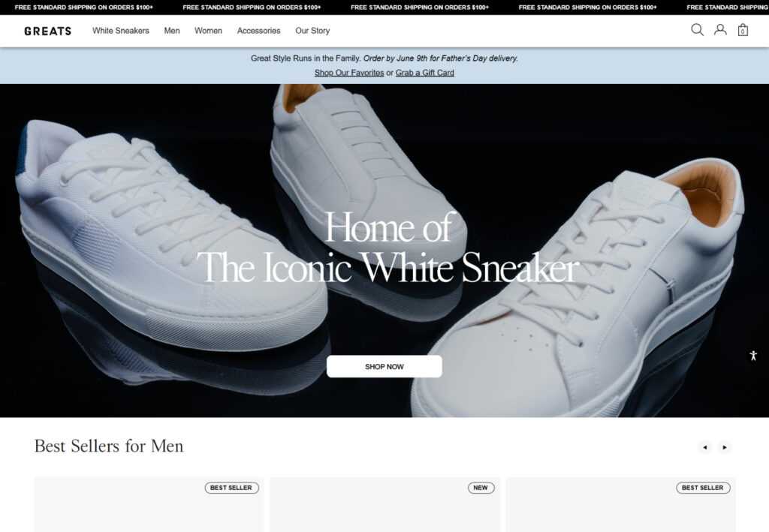Follow the Grab a Gift Card link
Screen dimensions: 769x532
(425, 73)
